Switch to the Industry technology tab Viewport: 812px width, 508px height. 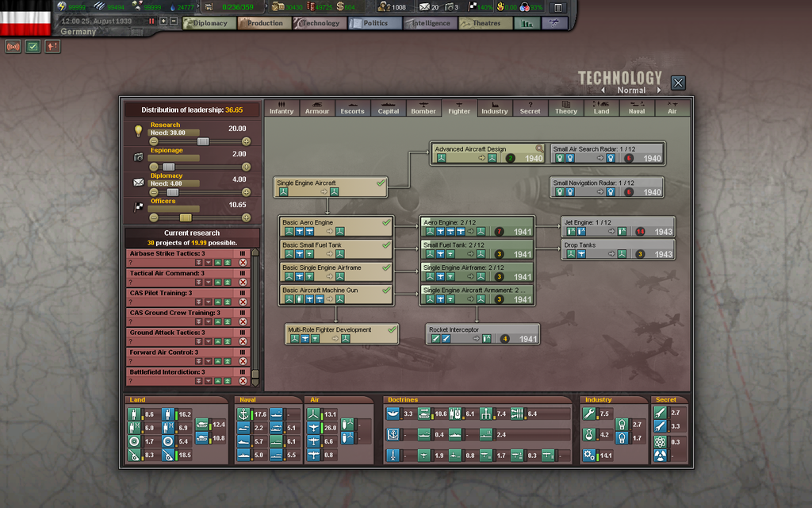(x=495, y=108)
